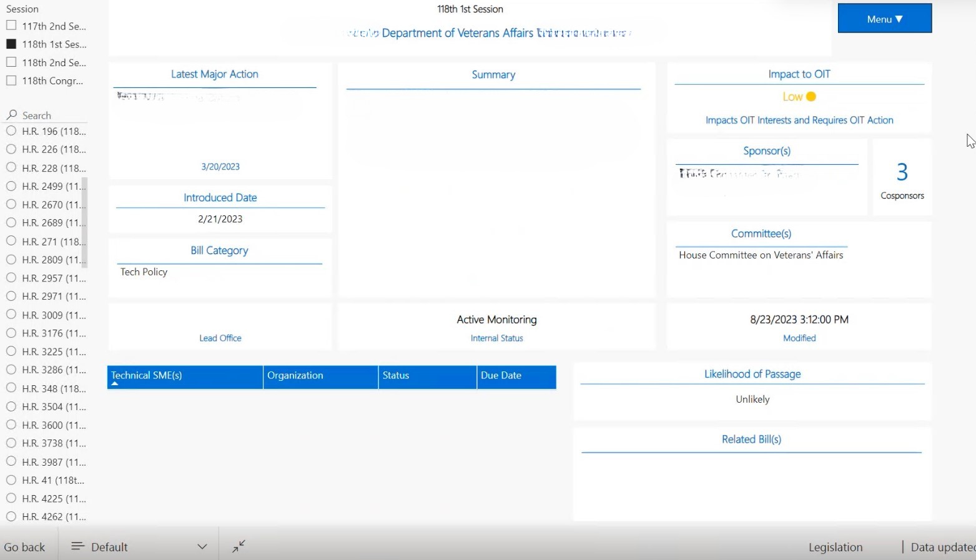Click the yellow Low impact indicator dot

pos(811,97)
